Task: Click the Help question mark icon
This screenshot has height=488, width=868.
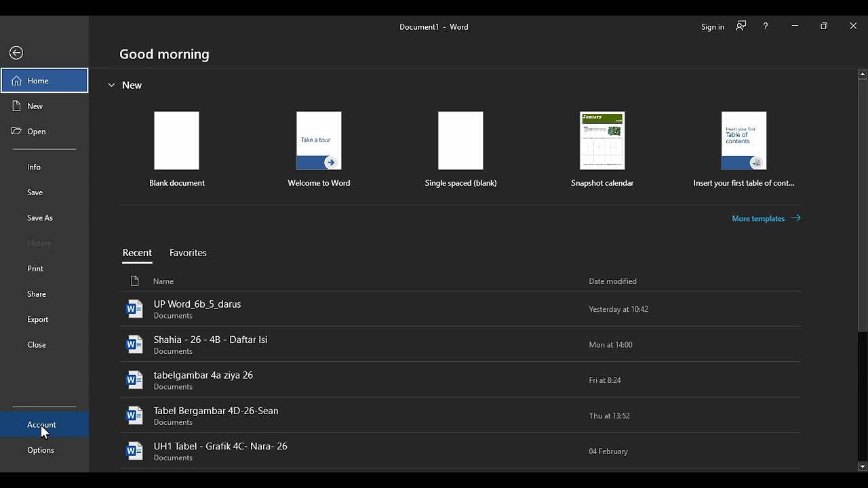Action: (766, 26)
